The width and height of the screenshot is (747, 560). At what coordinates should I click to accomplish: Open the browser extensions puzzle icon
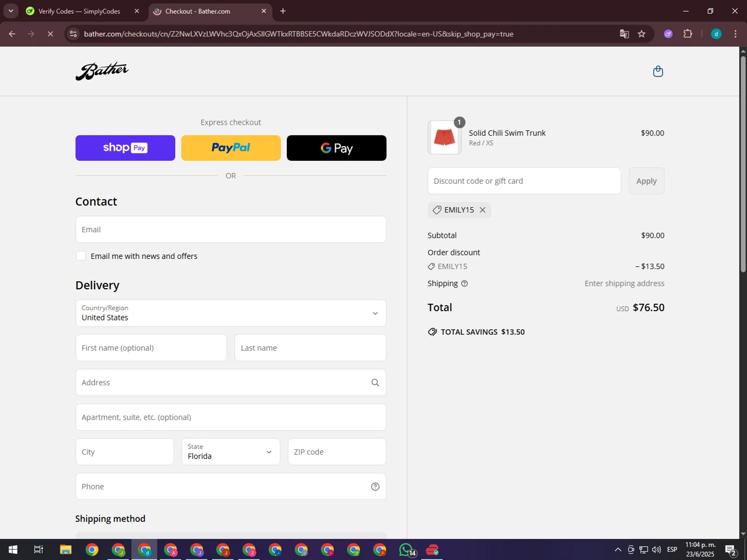(x=688, y=34)
